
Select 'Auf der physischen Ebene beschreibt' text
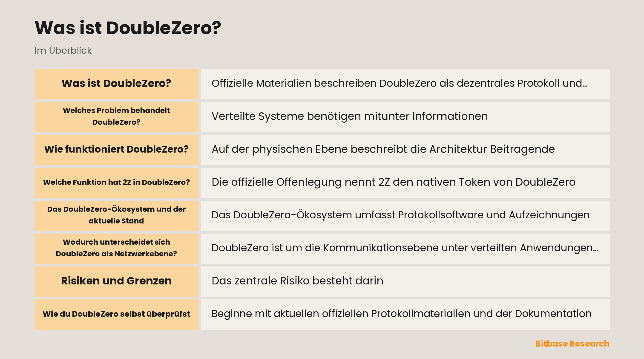click(x=309, y=149)
